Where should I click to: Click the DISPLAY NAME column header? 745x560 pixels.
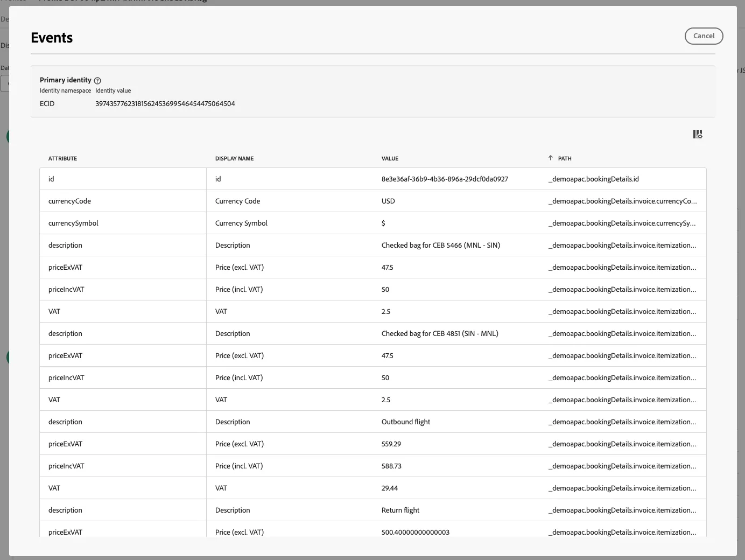pyautogui.click(x=234, y=159)
